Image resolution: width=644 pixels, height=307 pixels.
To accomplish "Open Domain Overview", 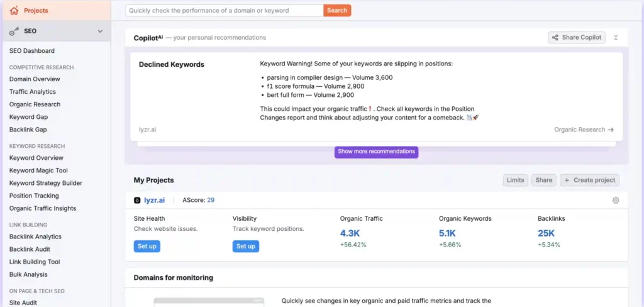I will 35,79.
